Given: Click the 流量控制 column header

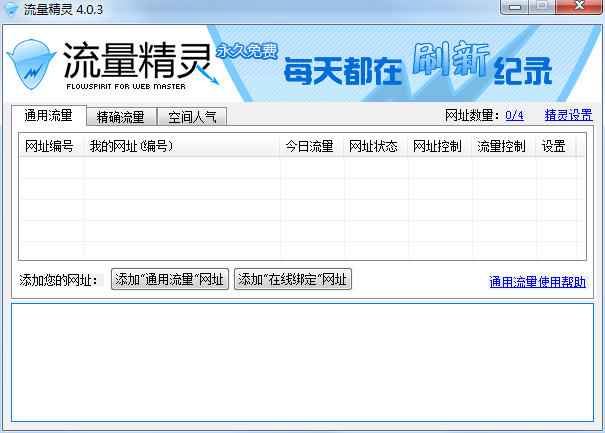Looking at the screenshot, I should pos(502,146).
